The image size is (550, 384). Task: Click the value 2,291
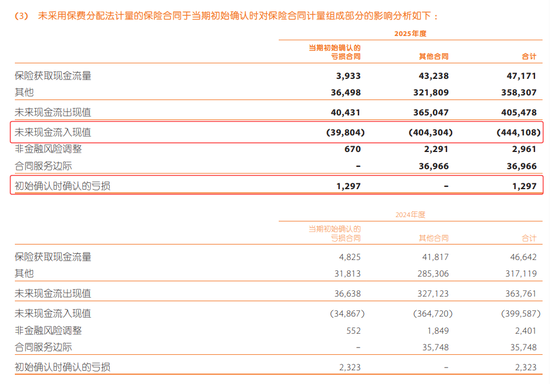pos(436,149)
